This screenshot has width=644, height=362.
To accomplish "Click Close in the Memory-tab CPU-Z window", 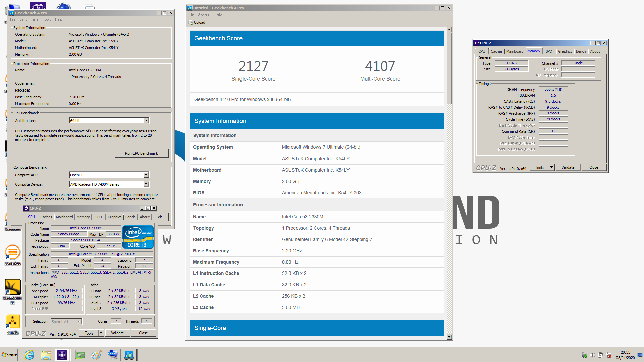I will click(x=594, y=167).
